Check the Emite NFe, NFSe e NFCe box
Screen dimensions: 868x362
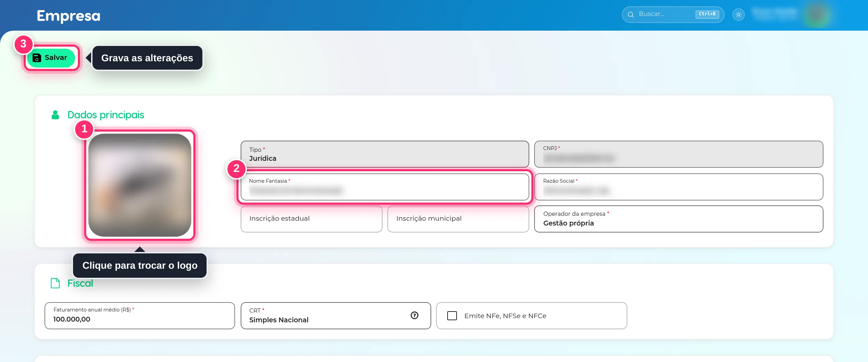(x=452, y=316)
